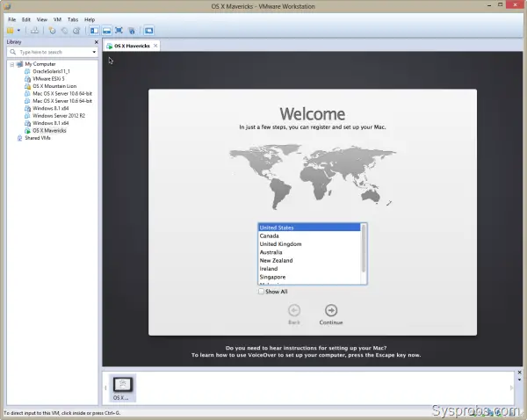Open the Tabs menu

(x=73, y=19)
